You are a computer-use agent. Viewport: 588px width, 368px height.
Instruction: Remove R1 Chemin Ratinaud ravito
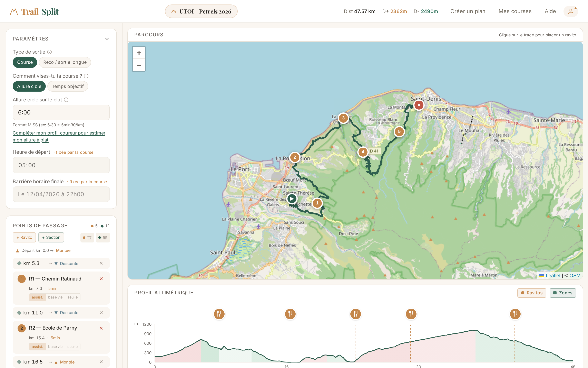[x=101, y=279]
